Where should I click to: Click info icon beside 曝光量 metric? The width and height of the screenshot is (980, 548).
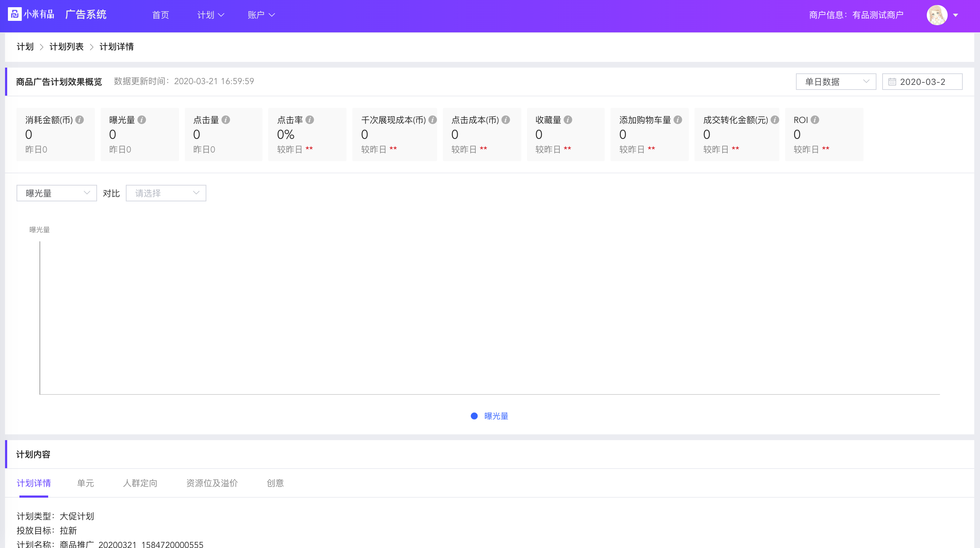(142, 120)
